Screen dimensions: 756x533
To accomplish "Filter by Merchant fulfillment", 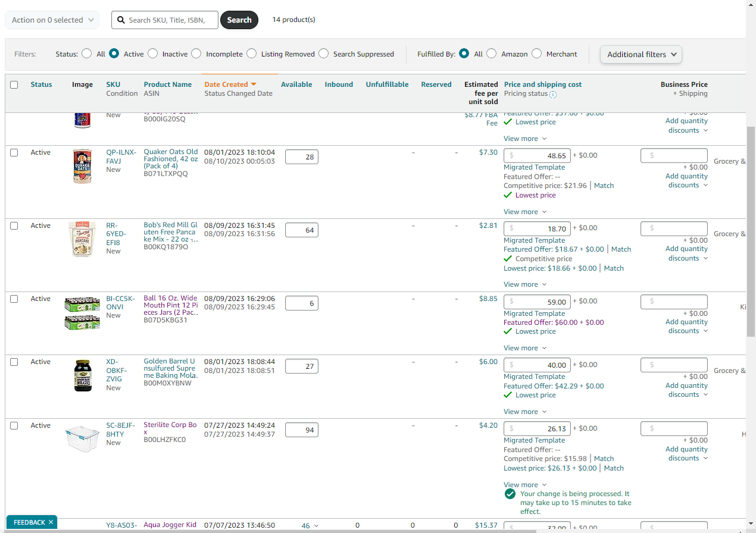I will pos(537,54).
